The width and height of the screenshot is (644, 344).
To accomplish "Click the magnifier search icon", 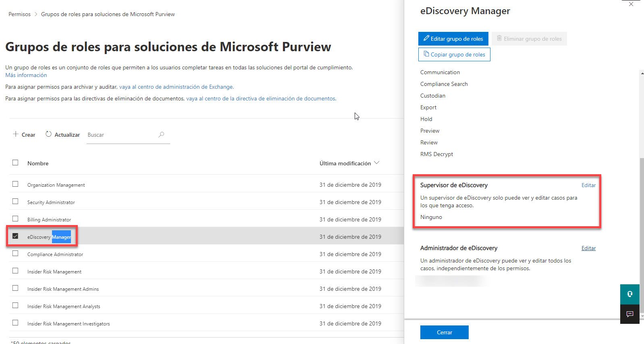I will pos(161,135).
